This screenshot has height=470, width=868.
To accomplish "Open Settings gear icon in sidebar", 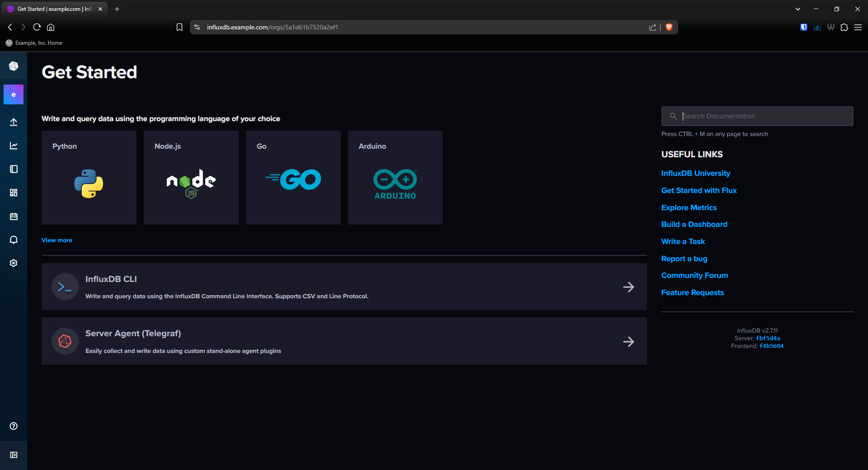I will click(14, 263).
